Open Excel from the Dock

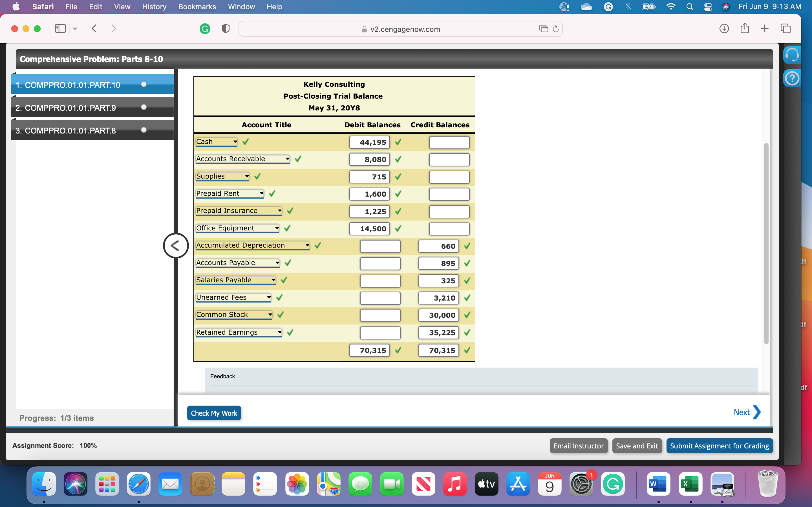(690, 484)
